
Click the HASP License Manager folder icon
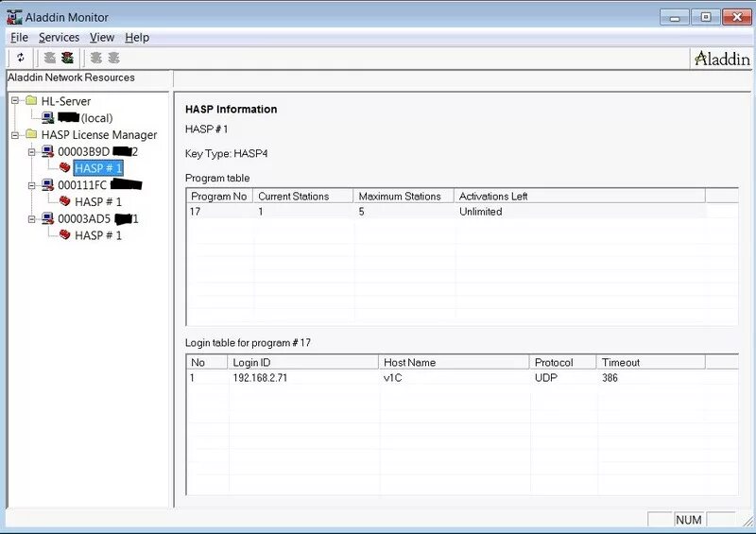tap(31, 134)
